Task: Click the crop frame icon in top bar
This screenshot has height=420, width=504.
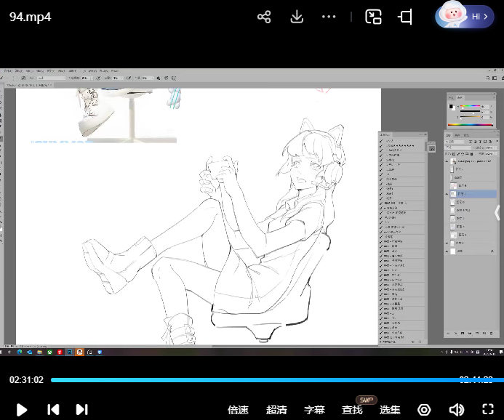Action: click(406, 17)
